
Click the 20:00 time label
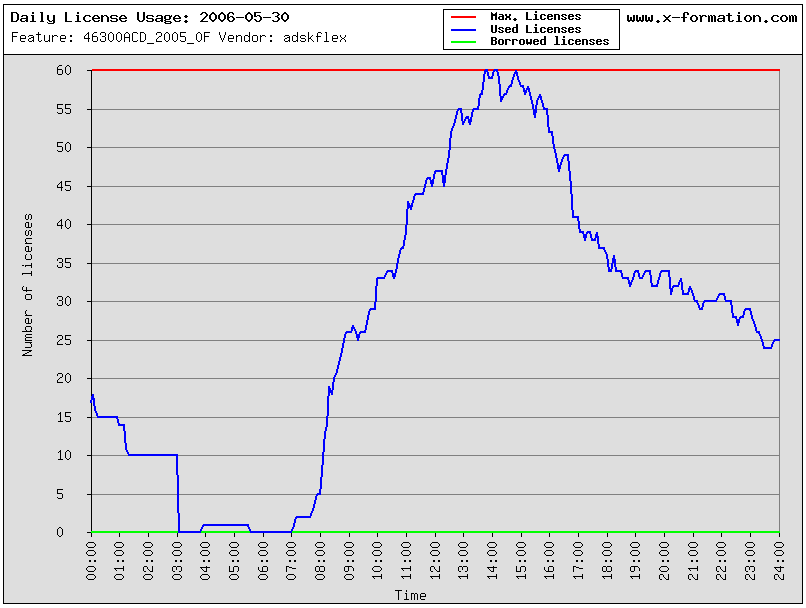(665, 561)
